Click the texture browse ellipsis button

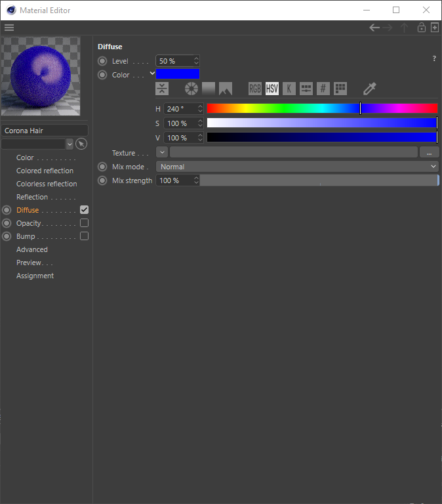(x=429, y=152)
